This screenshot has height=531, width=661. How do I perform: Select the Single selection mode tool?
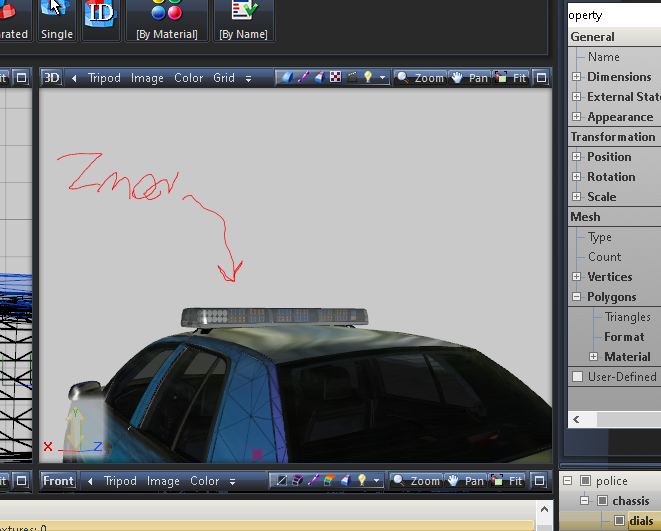point(57,20)
